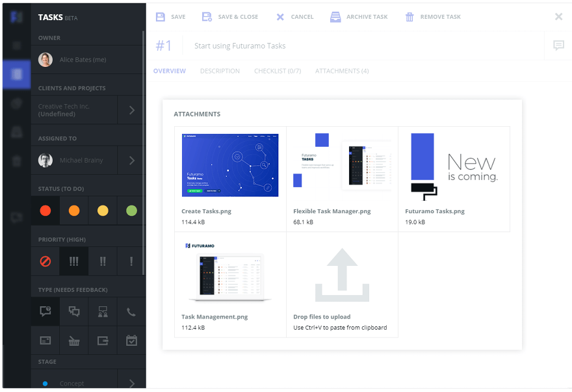Click the blue Concept stage dot
Image resolution: width=572 pixels, height=392 pixels.
pyautogui.click(x=45, y=384)
